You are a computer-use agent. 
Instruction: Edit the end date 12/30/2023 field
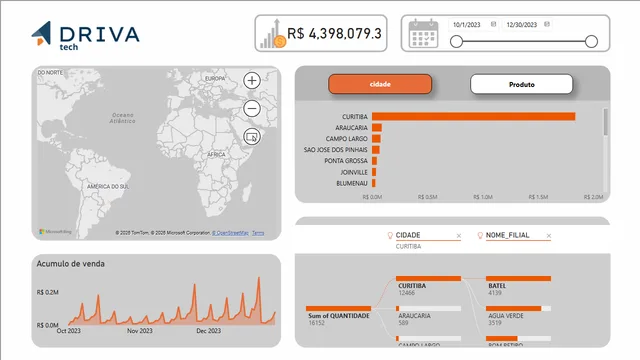click(522, 24)
